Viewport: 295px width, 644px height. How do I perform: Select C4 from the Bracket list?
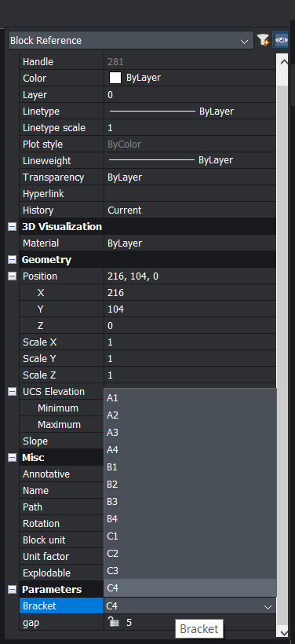190,587
